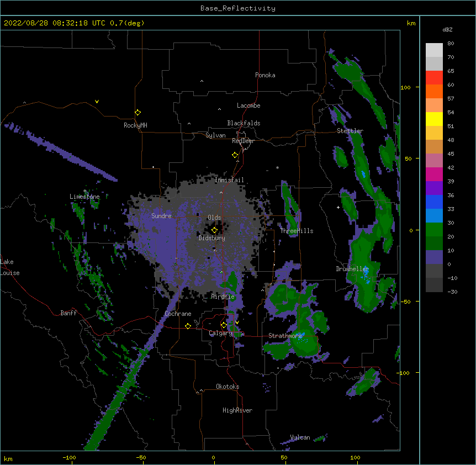Click the yellow diamond marker above Calgary label

224,325
